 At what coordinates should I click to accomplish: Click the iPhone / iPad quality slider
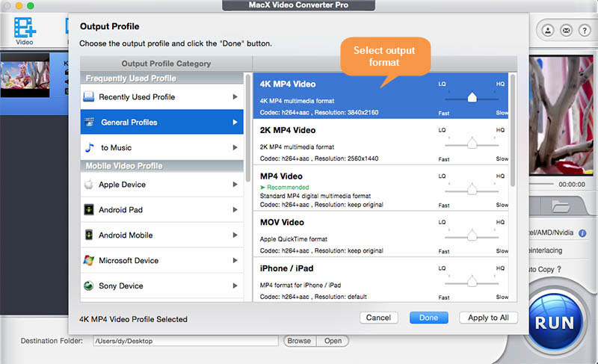click(472, 282)
